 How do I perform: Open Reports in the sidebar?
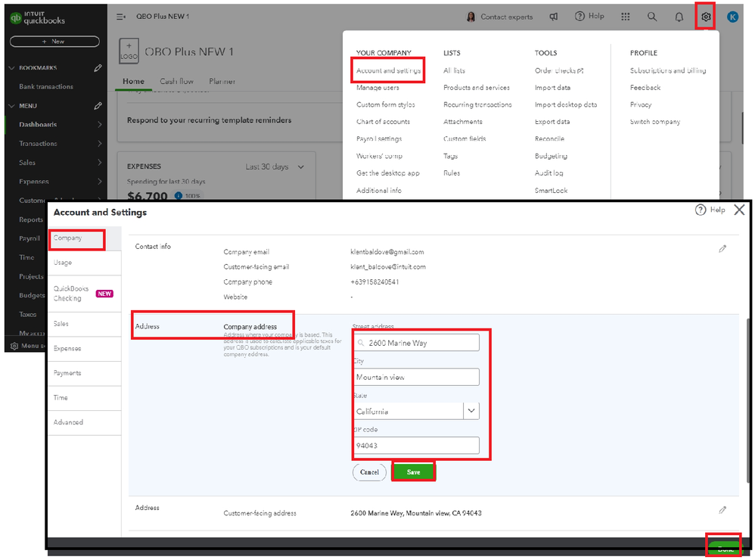31,219
